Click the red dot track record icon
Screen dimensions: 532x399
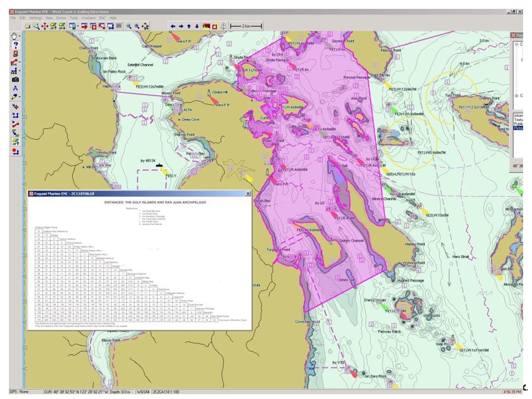pyautogui.click(x=16, y=151)
